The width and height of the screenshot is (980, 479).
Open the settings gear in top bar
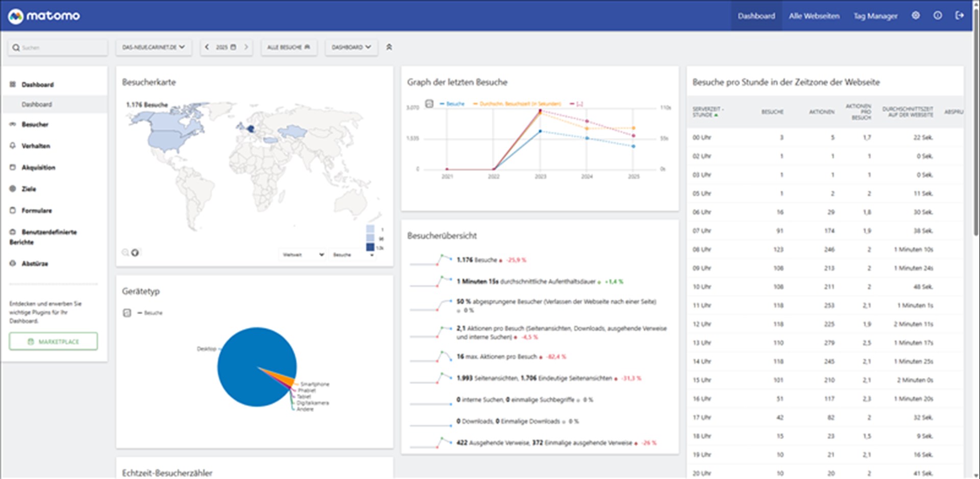point(916,16)
